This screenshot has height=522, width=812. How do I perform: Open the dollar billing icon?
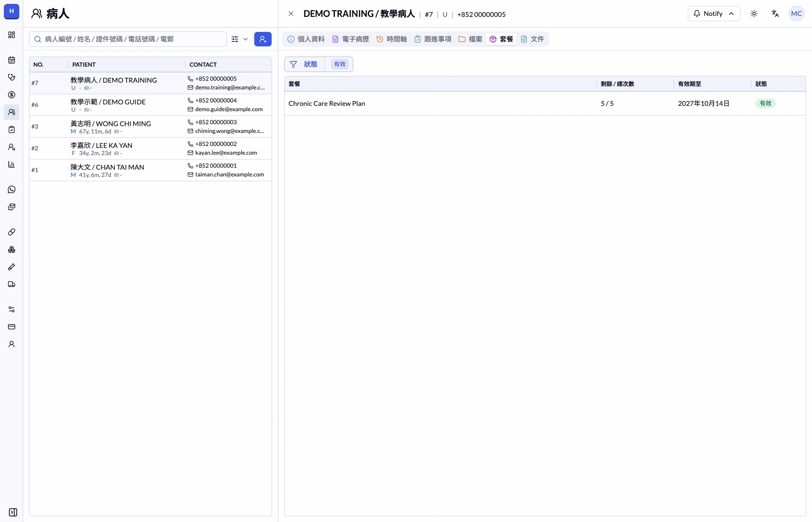click(12, 95)
